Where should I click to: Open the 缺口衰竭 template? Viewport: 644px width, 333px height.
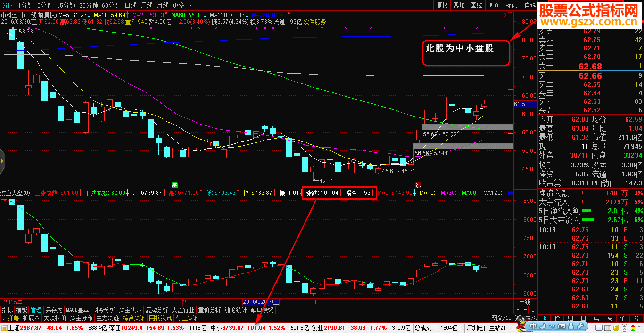click(x=262, y=310)
